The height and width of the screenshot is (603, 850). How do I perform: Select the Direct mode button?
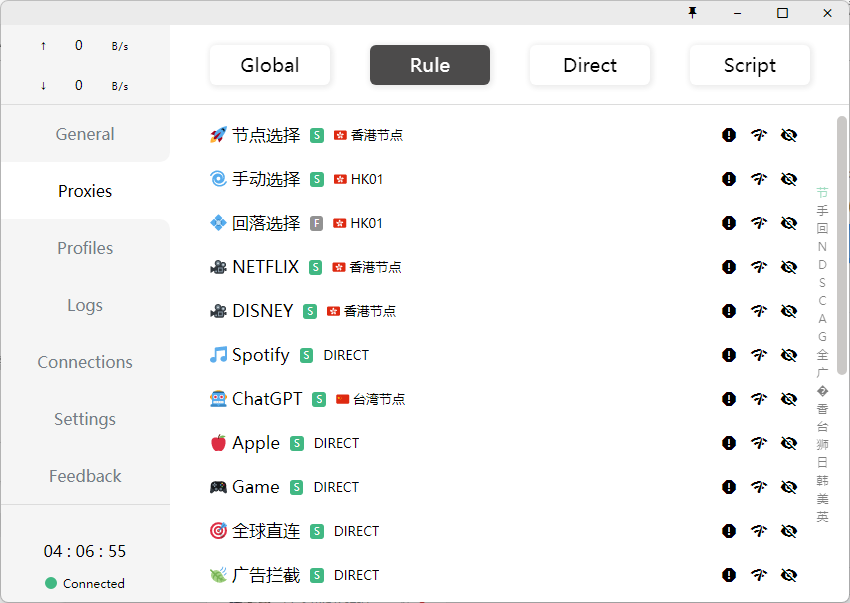click(590, 65)
